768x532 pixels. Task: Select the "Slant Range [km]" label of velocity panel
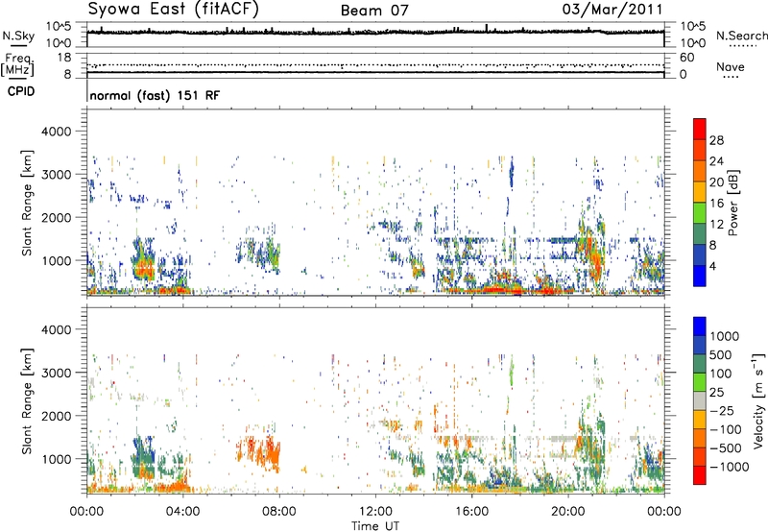[27, 400]
